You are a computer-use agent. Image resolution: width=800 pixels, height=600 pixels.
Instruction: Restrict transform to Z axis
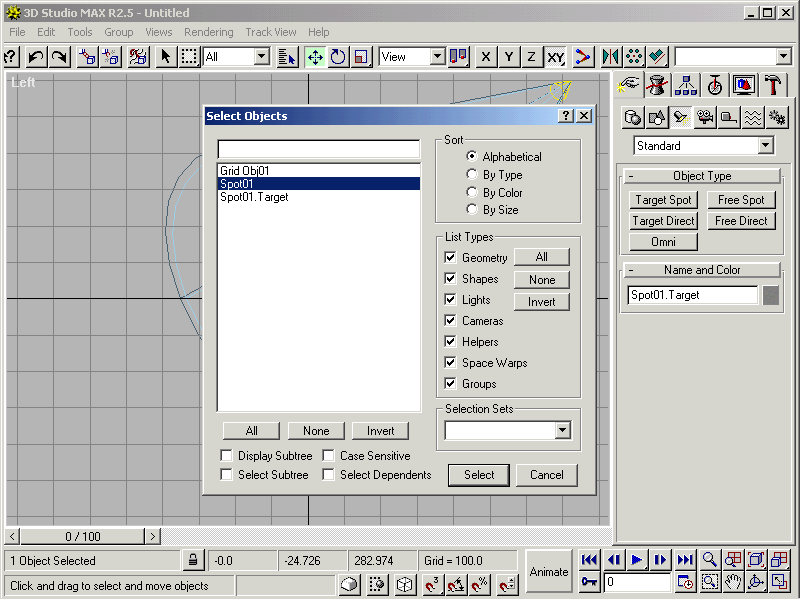(x=531, y=57)
